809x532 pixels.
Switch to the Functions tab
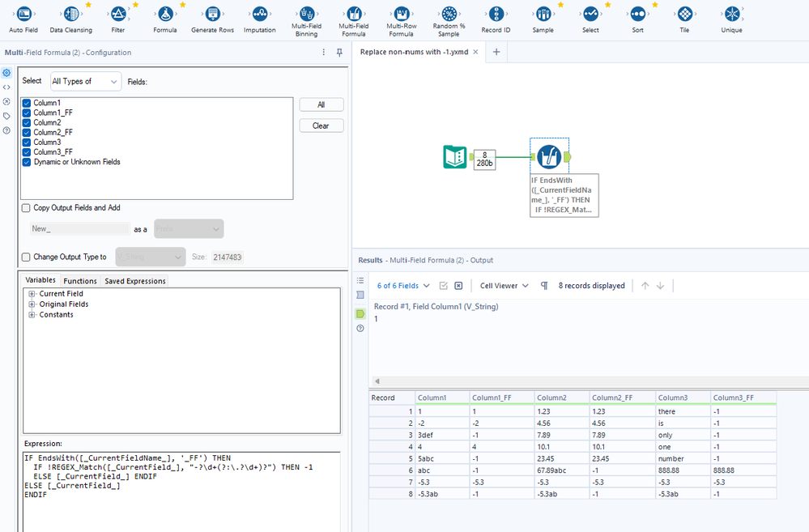click(x=80, y=281)
